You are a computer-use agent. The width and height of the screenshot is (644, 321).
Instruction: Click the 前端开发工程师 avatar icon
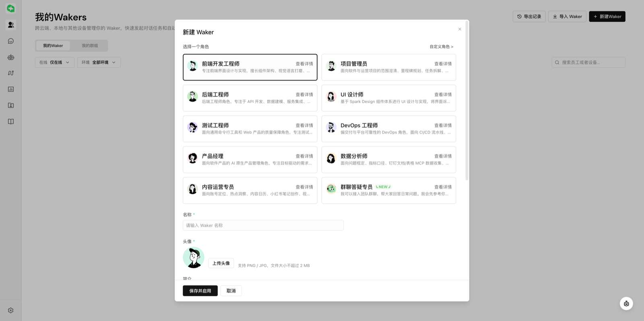click(x=193, y=66)
